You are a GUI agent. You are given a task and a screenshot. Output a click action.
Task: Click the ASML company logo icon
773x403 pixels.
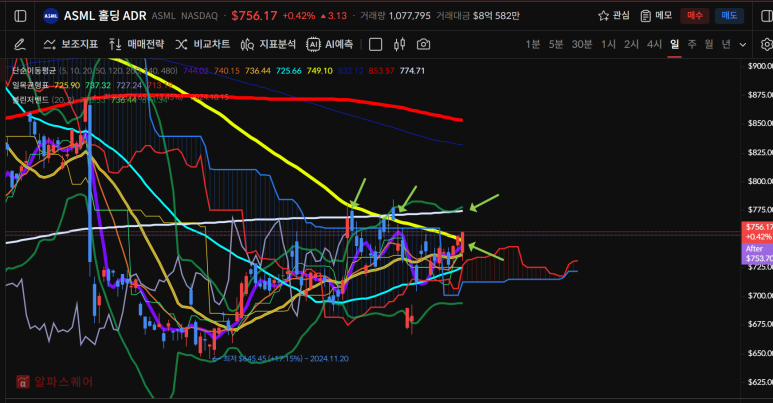click(x=51, y=16)
